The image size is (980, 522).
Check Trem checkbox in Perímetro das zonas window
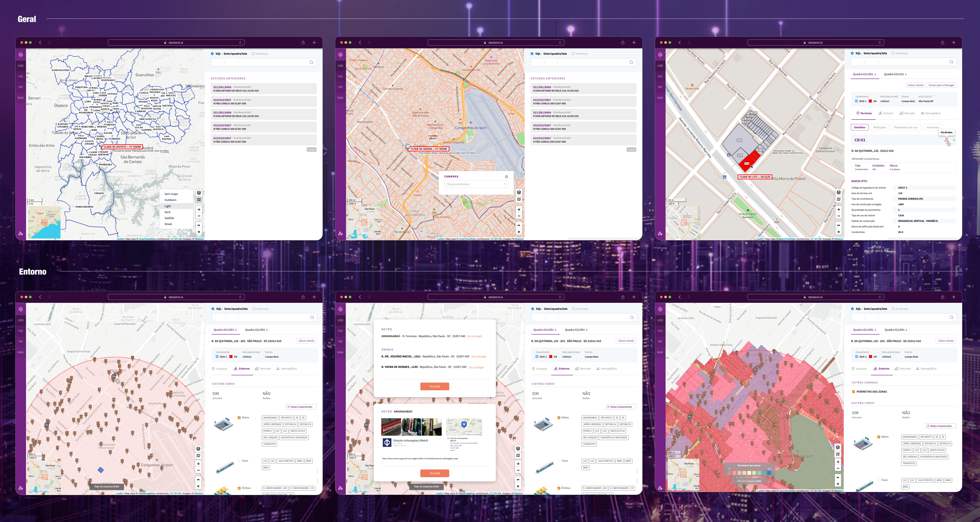click(878, 480)
